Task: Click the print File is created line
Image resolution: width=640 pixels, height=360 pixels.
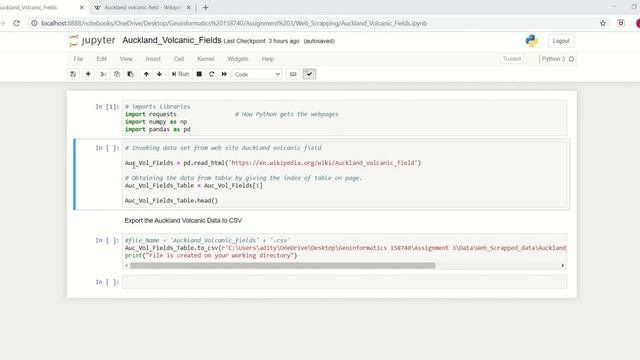Action: (x=211, y=256)
